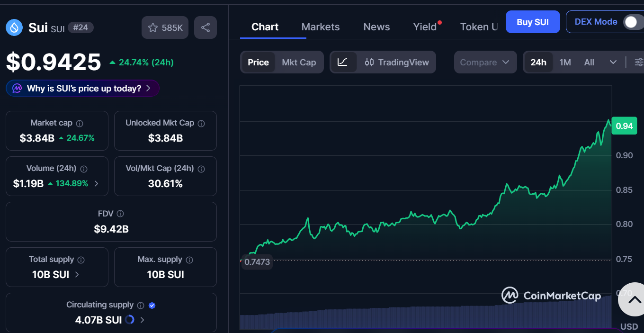644x333 pixels.
Task: Click the 0.7473 opening price marker
Action: pyautogui.click(x=257, y=262)
